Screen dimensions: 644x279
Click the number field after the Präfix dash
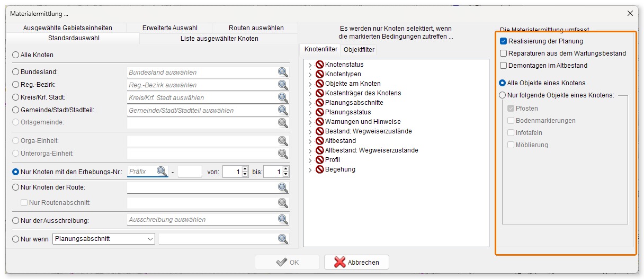click(x=190, y=172)
